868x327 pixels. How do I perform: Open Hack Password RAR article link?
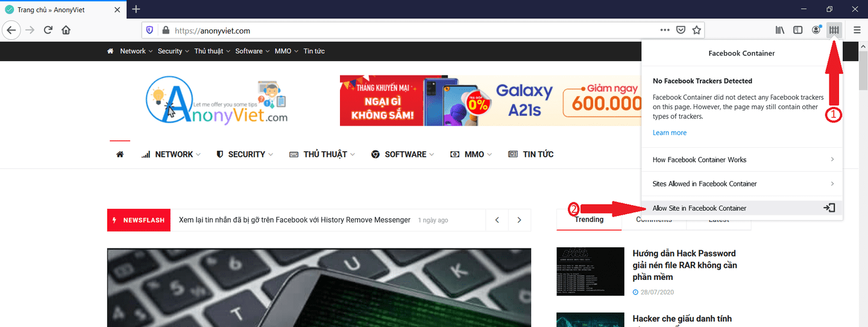click(x=685, y=265)
